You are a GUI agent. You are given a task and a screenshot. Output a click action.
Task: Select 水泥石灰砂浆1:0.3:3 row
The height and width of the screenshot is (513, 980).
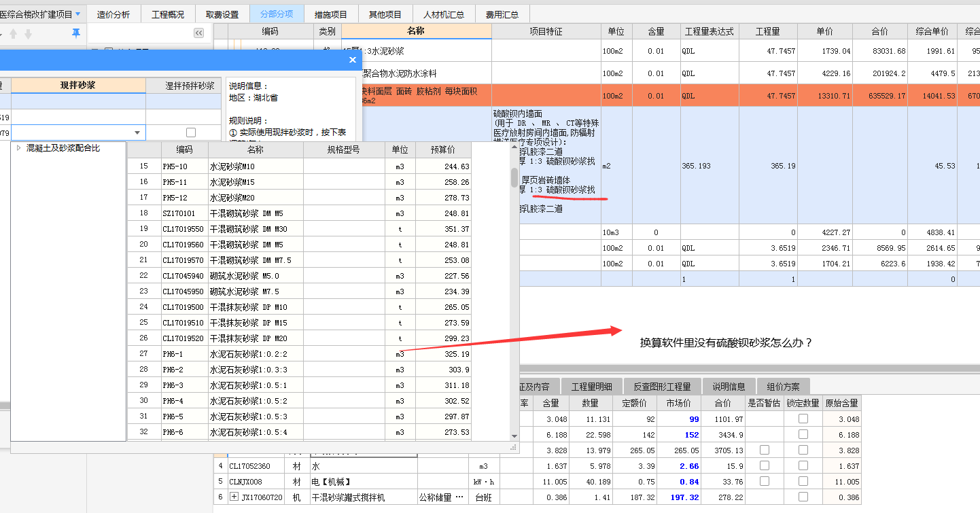(x=299, y=370)
